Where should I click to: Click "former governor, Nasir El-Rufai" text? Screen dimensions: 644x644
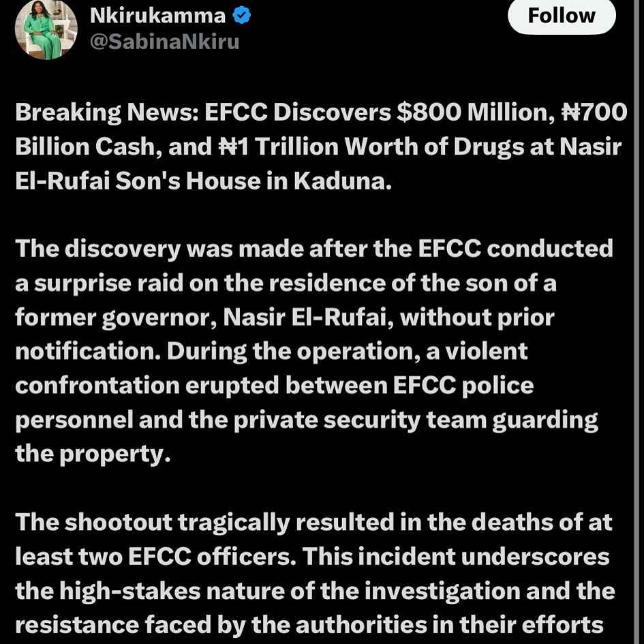[204, 318]
